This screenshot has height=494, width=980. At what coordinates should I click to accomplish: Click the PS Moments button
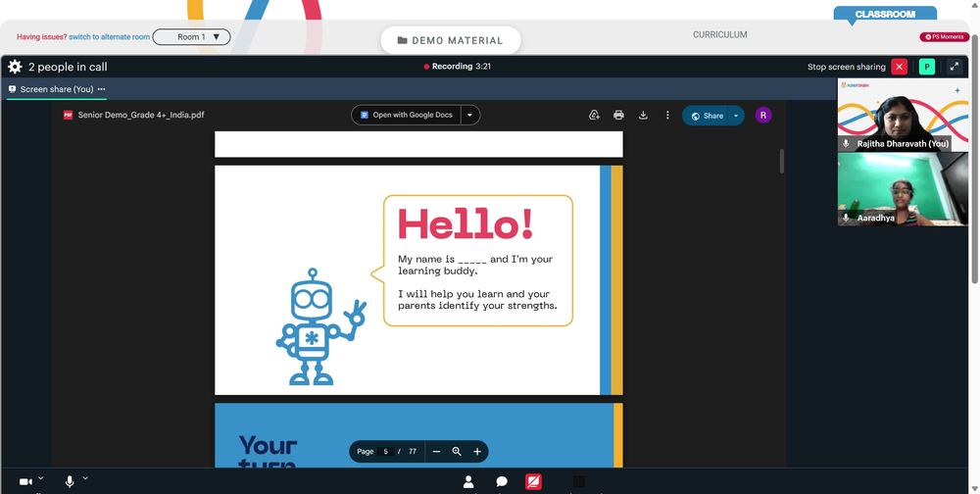pos(945,37)
